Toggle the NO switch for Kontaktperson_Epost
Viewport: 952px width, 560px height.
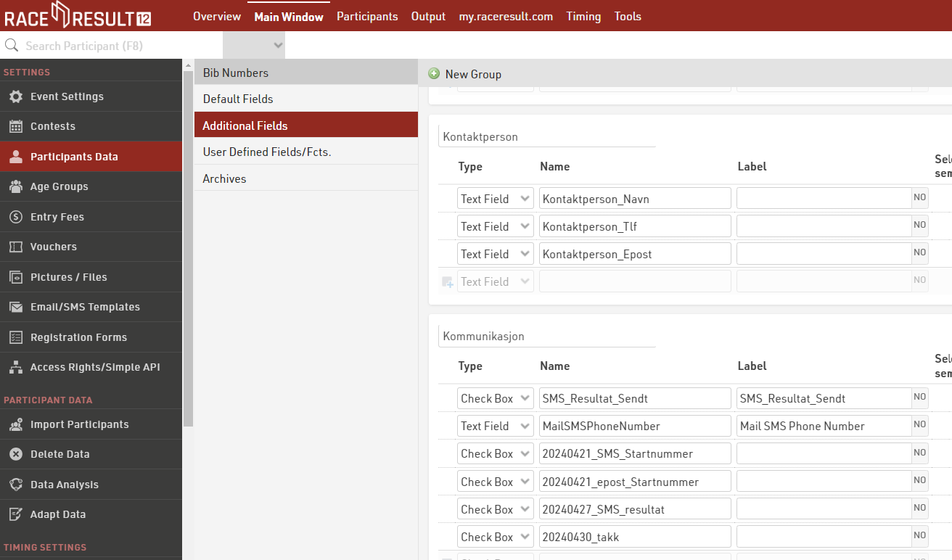pos(920,253)
